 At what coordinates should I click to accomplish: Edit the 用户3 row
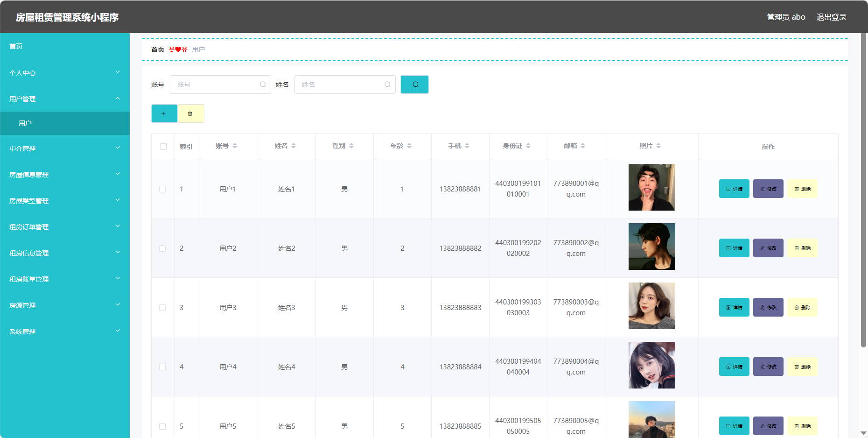(x=768, y=307)
